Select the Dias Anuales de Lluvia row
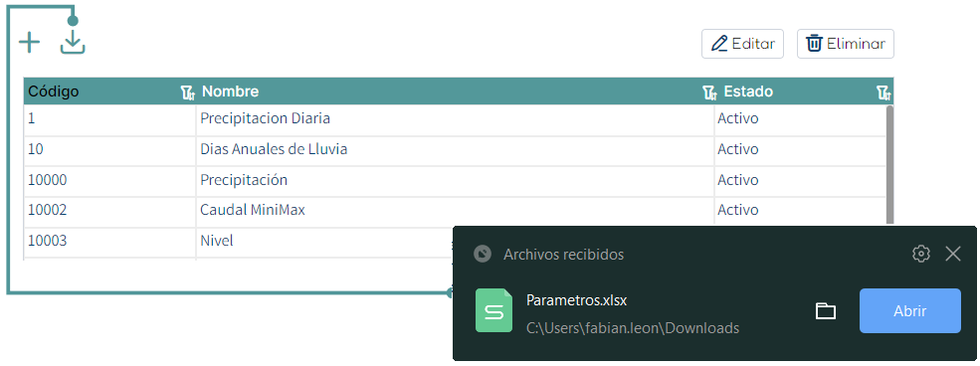The image size is (980, 366). click(x=455, y=150)
